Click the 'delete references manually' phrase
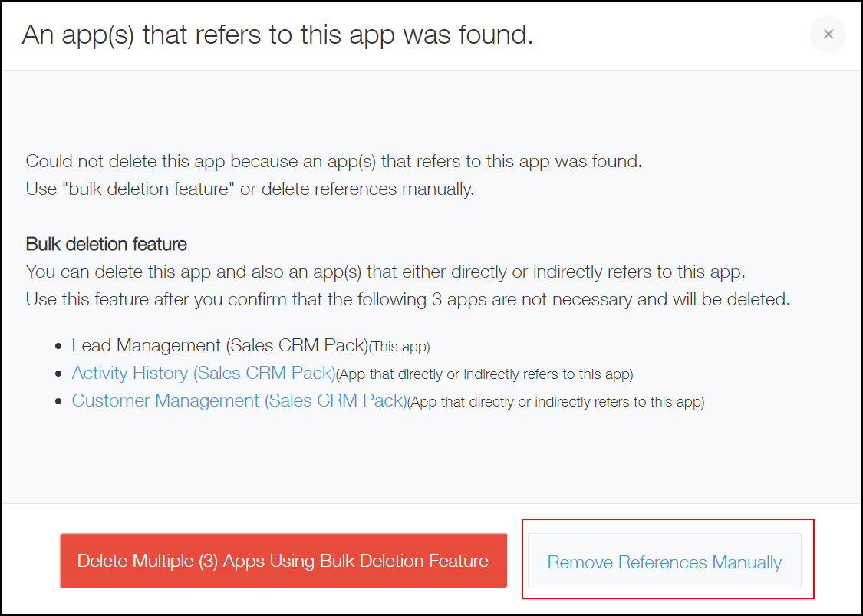863x616 pixels. [367, 189]
